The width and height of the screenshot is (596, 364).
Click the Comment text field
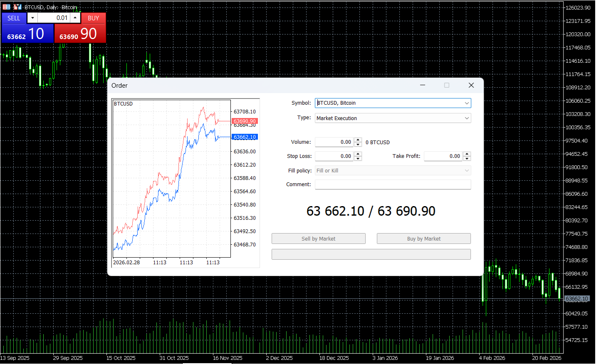click(393, 184)
